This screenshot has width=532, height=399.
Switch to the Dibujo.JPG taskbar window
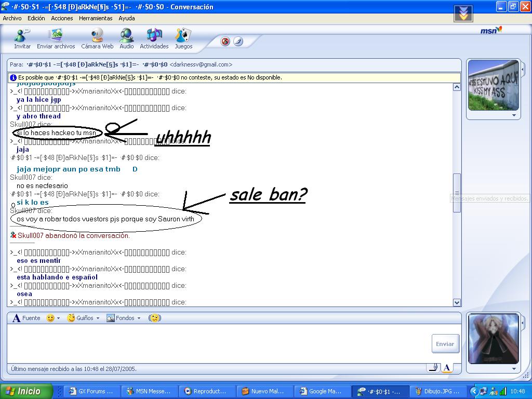437,391
